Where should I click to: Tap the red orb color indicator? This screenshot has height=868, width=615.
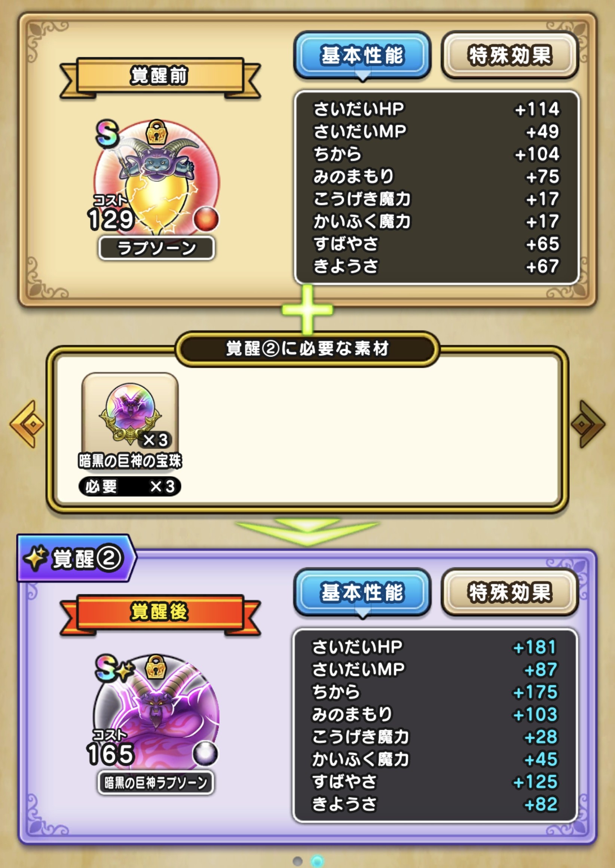pos(206,218)
